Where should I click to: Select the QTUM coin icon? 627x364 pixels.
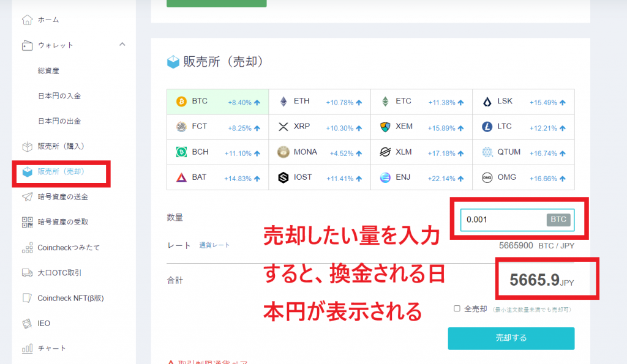(487, 152)
